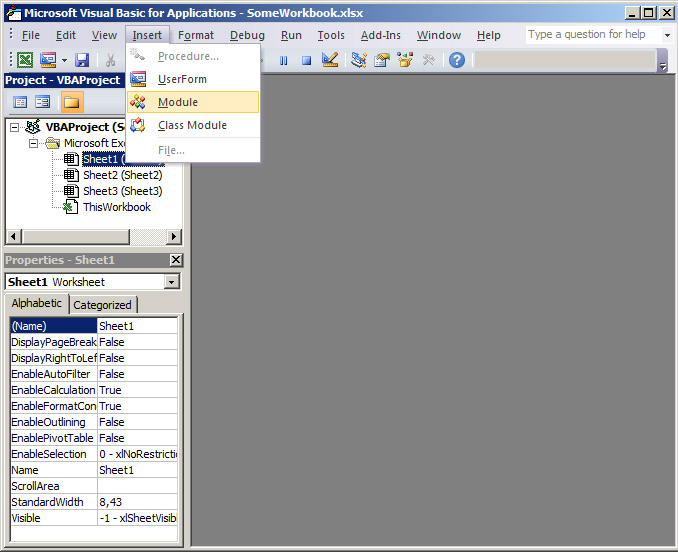Click the EnableOutlining property row
Image resolution: width=678 pixels, height=552 pixels.
tap(94, 422)
